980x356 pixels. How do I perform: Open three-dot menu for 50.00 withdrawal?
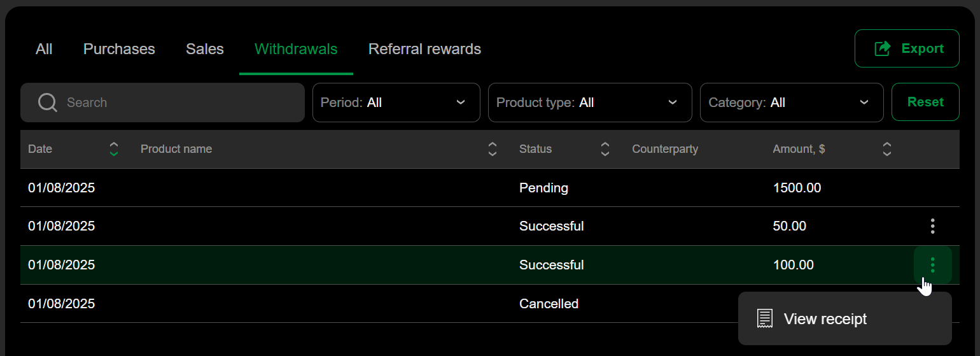932,226
